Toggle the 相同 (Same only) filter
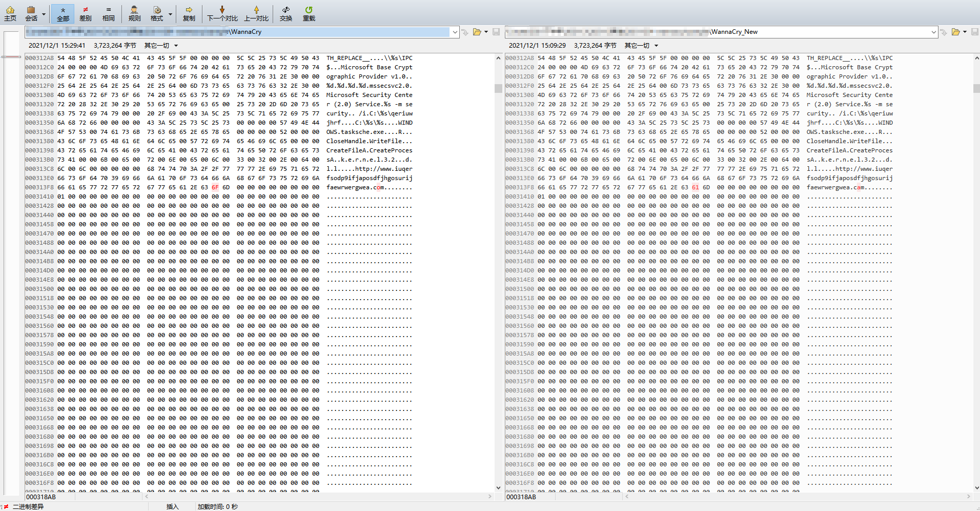Screen dimensions: 980x511 (x=108, y=13)
